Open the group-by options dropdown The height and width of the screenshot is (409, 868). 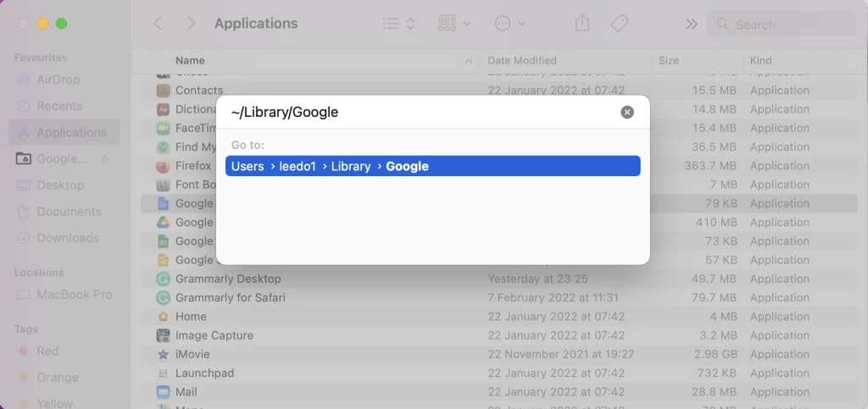coord(454,24)
